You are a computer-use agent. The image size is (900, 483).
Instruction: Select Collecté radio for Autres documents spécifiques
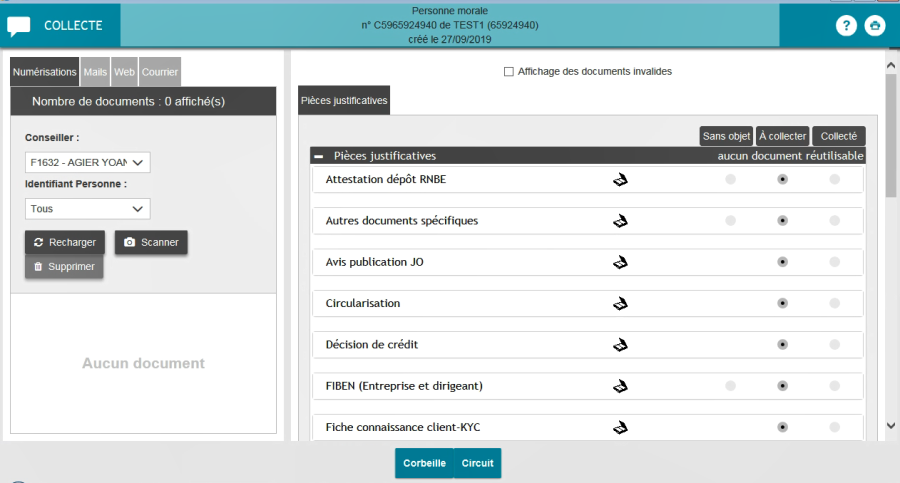click(x=834, y=220)
